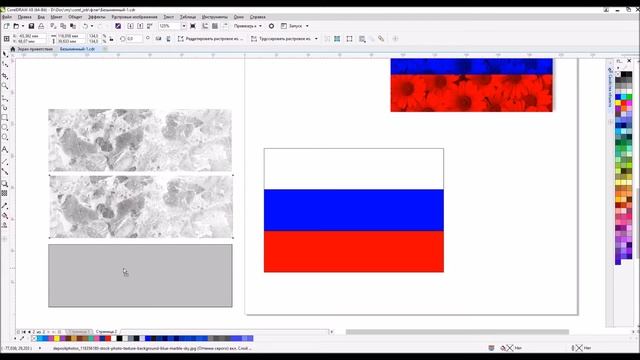Image resolution: width=640 pixels, height=360 pixels.
Task: Pick the red swatch in the bottom document palette
Action: [108, 338]
